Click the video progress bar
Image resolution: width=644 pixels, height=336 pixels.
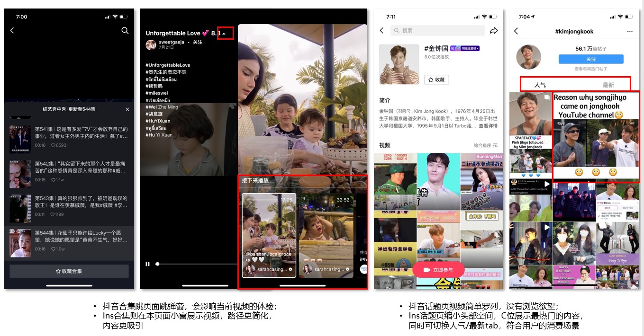pyautogui.click(x=196, y=264)
